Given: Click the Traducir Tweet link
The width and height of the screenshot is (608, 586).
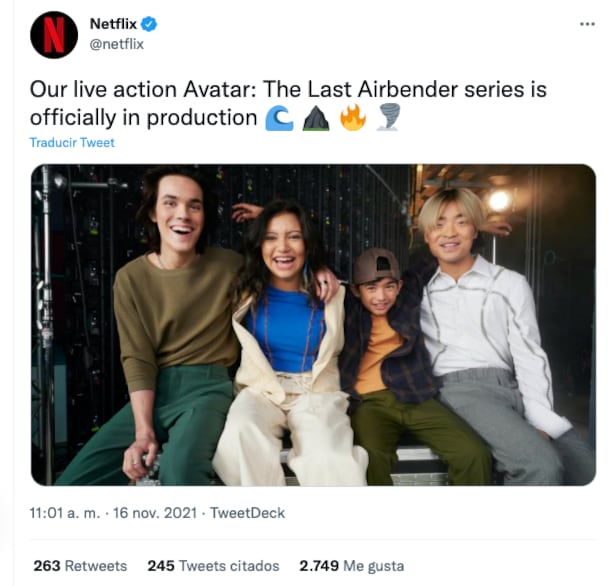Looking at the screenshot, I should [72, 142].
